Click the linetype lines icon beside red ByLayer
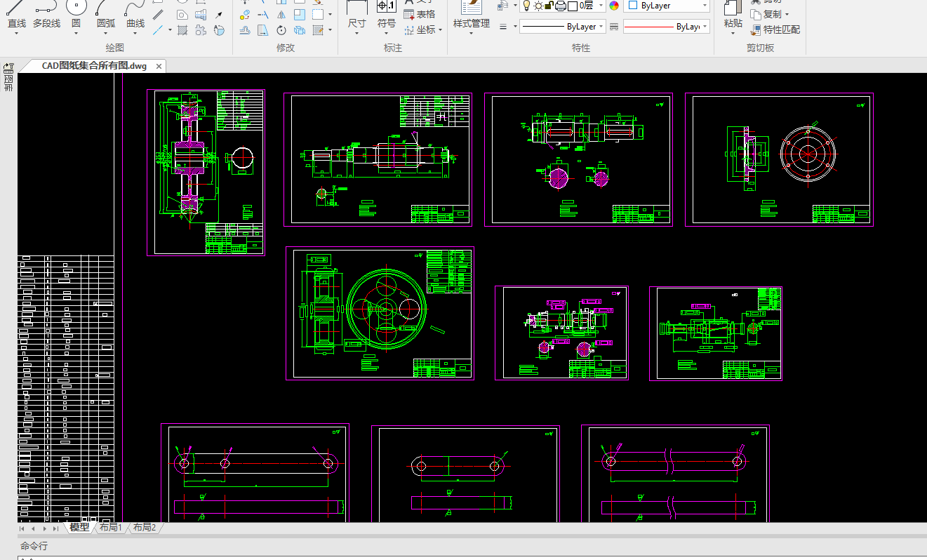 coord(614,27)
